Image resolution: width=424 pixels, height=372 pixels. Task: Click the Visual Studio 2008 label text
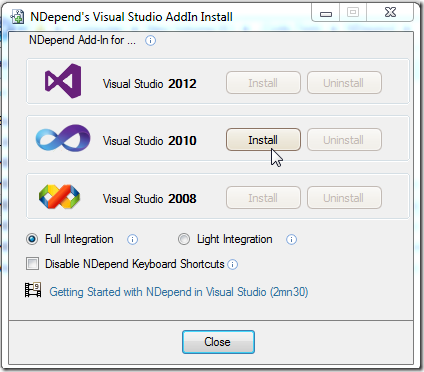[150, 199]
